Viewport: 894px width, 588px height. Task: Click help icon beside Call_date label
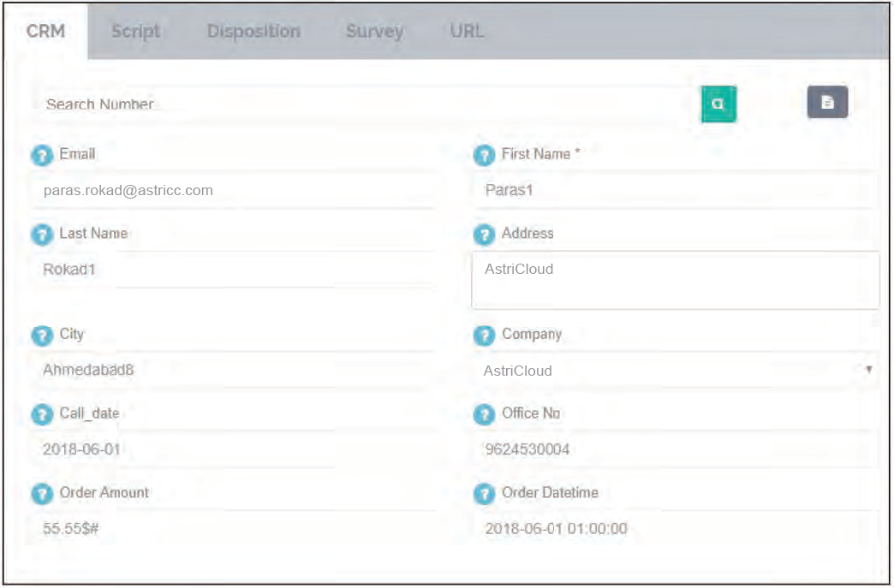42,414
